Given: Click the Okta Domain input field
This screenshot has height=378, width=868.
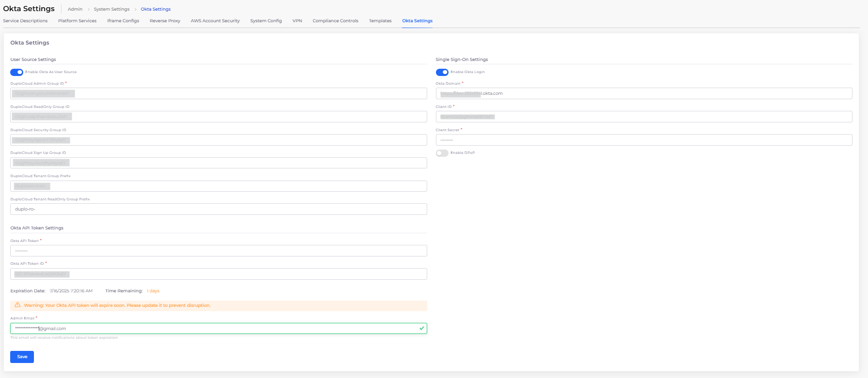Looking at the screenshot, I should tap(643, 93).
